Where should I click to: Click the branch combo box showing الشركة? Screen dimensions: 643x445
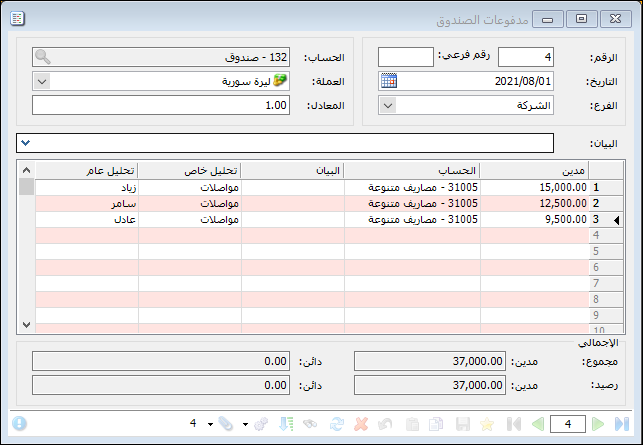coord(466,105)
